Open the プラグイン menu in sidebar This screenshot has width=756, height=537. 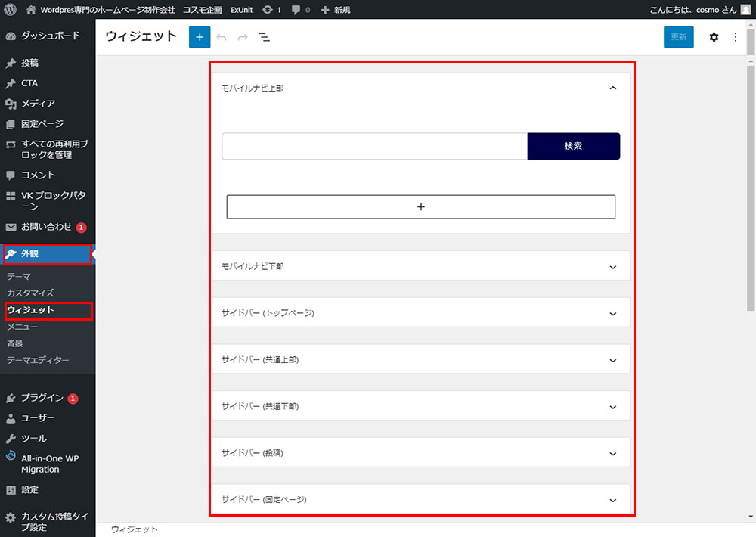(x=42, y=398)
